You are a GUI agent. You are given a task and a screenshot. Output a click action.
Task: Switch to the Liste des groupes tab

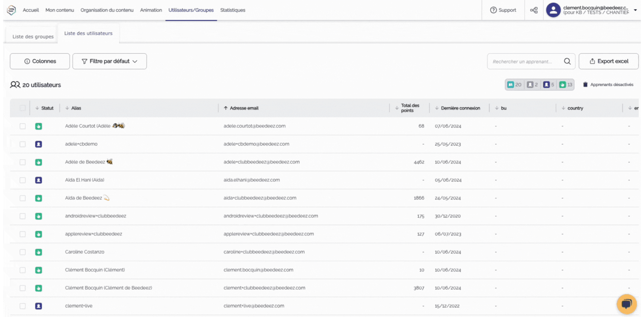(33, 37)
